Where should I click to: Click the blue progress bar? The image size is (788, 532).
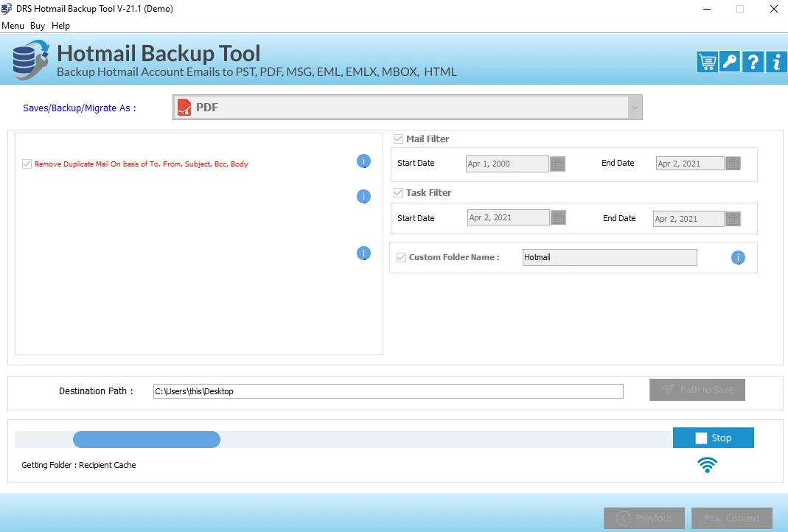[x=147, y=439]
